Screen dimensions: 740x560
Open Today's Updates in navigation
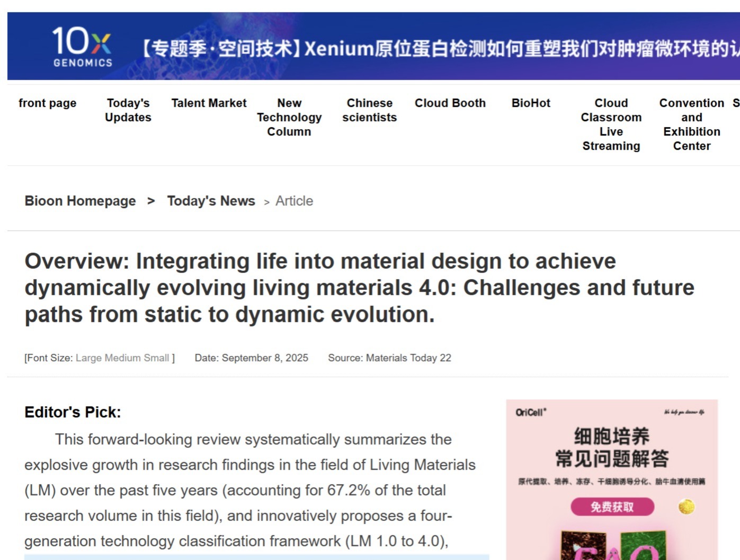[128, 110]
